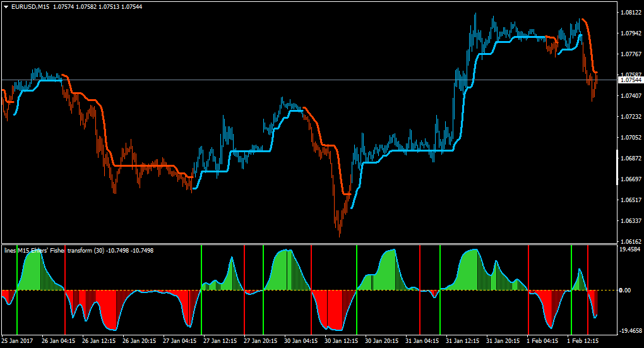Select the open price value 1.07574

tap(64, 7)
